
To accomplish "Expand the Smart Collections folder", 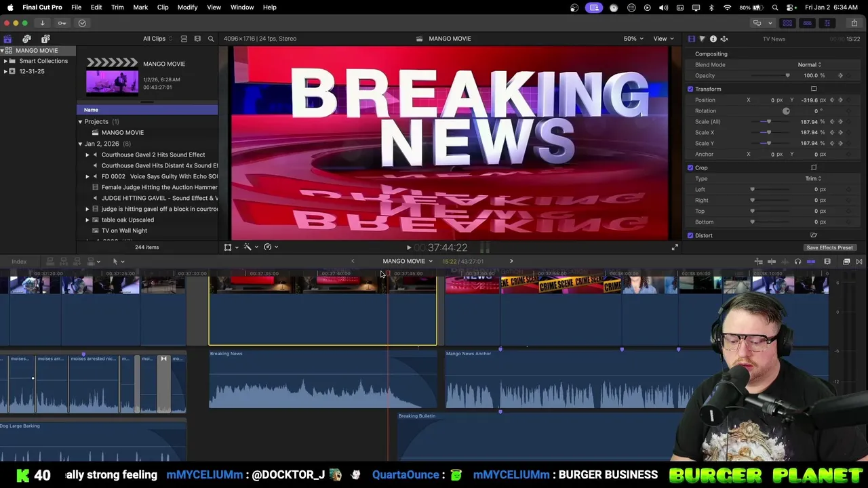I will coord(5,61).
